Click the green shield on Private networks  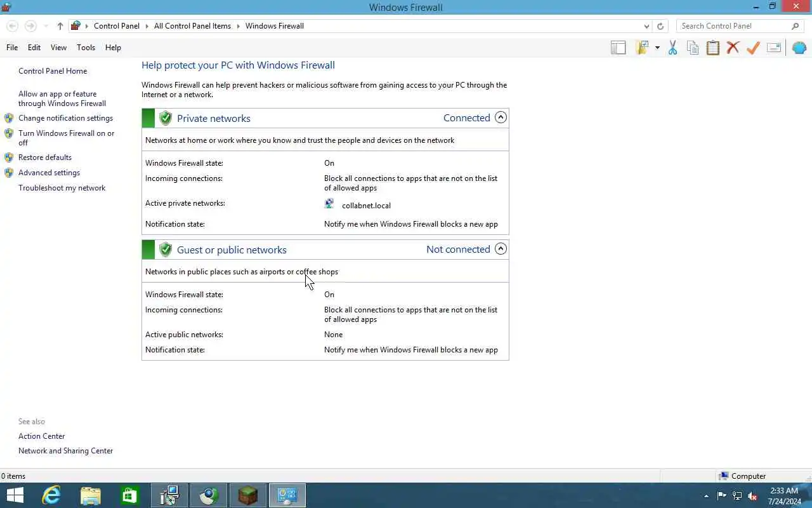(166, 118)
